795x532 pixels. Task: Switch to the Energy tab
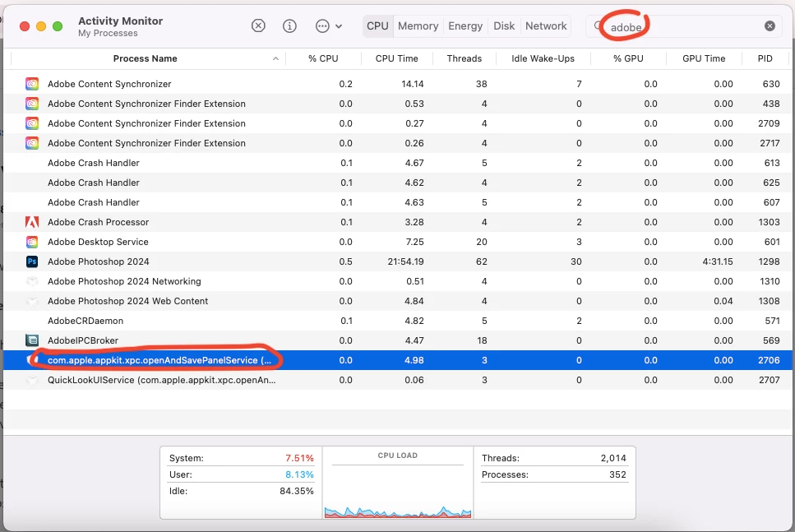pos(465,25)
